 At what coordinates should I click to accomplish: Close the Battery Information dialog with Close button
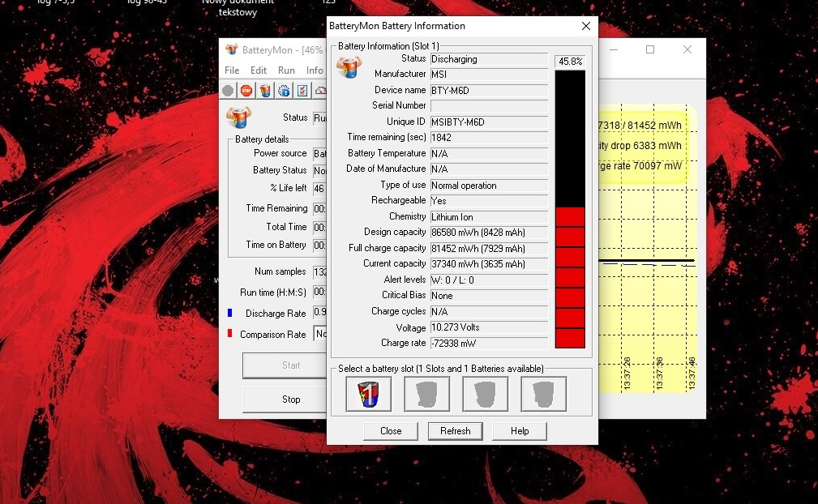tap(391, 431)
